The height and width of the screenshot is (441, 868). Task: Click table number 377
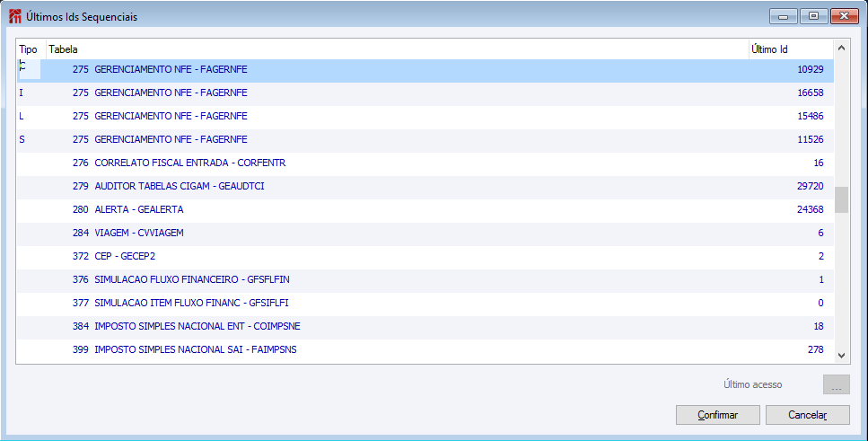[x=80, y=303]
